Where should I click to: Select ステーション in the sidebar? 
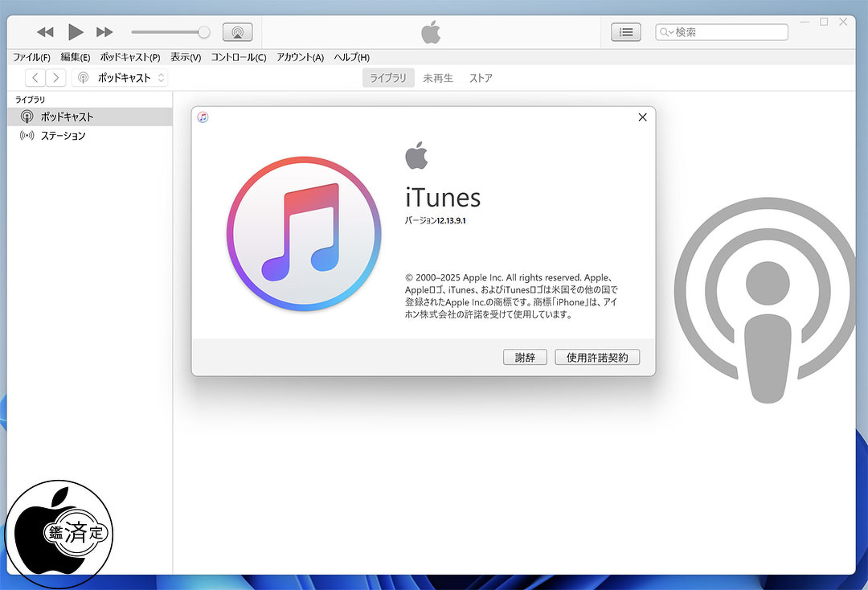pos(63,136)
